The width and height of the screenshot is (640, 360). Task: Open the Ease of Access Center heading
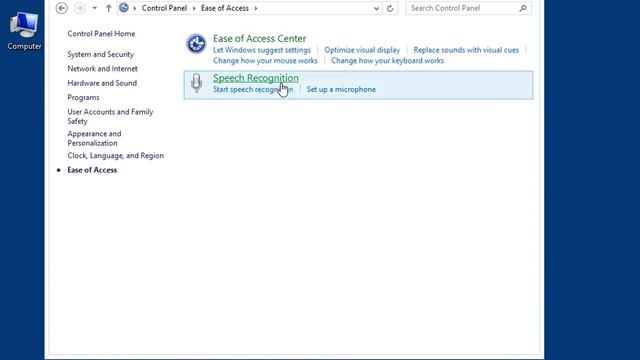[x=259, y=38]
